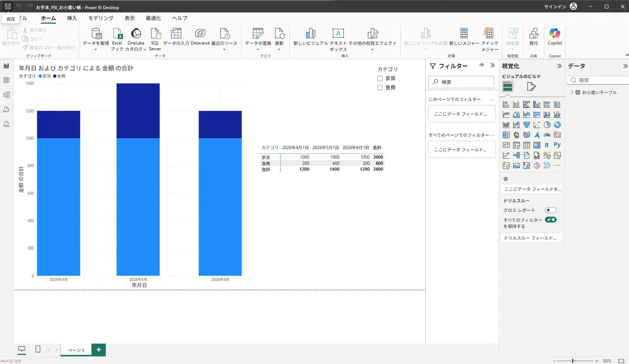Image resolution: width=629 pixels, height=364 pixels.
Task: Click the filter pane 検索 box
Action: pos(461,82)
